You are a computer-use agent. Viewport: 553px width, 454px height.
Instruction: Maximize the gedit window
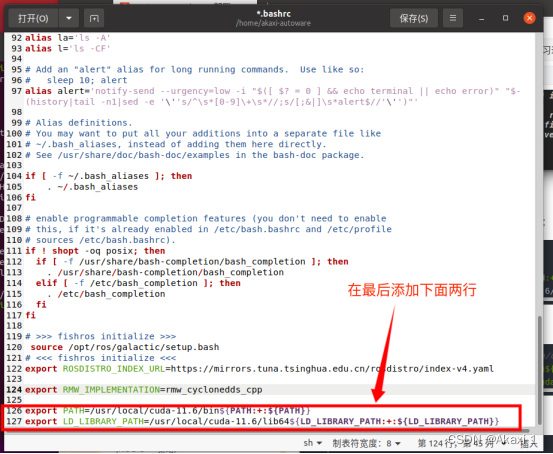(x=505, y=18)
